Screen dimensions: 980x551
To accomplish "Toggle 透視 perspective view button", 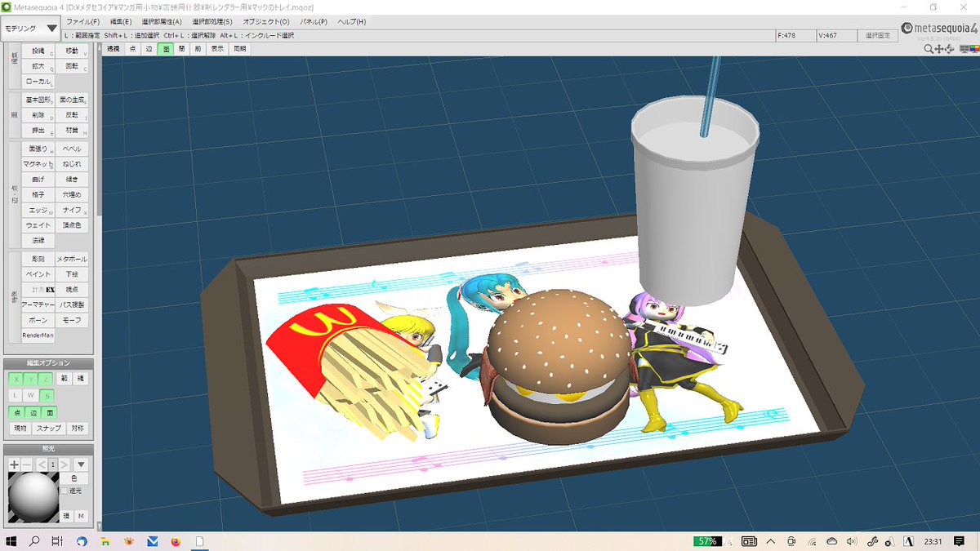I will coord(114,49).
